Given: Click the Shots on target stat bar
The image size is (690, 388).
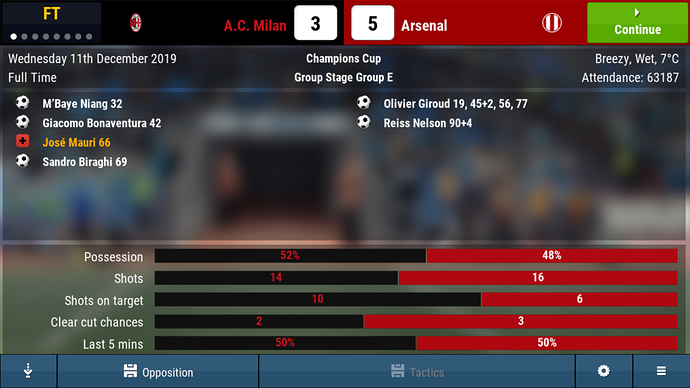Looking at the screenshot, I should click(x=416, y=300).
